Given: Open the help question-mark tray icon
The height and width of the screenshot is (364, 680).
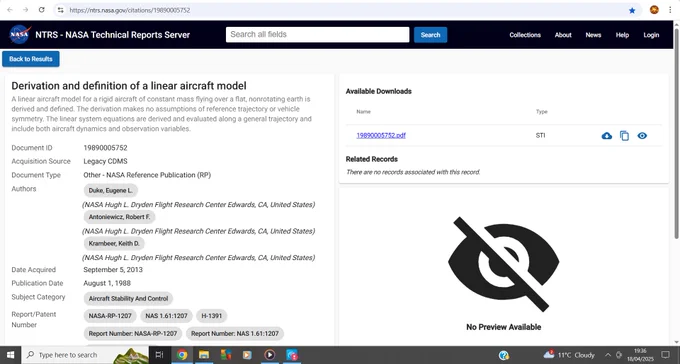Looking at the screenshot, I should (503, 355).
